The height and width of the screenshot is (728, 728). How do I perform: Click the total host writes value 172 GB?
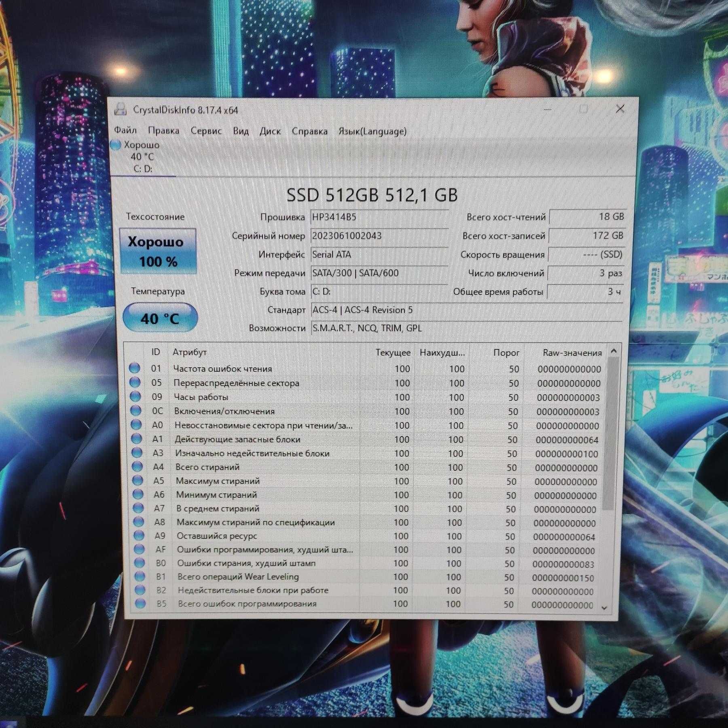click(x=587, y=235)
